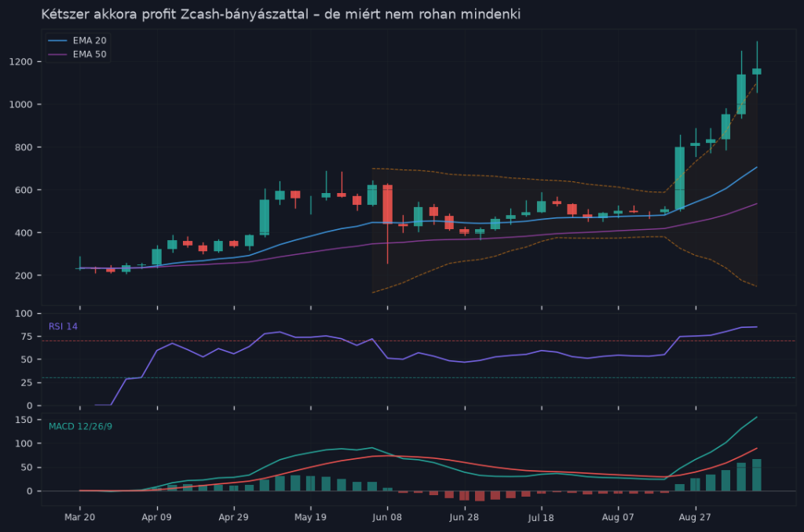Click the large red candle at Jun 08
Viewport: 804px width, 532px height.
tap(388, 205)
